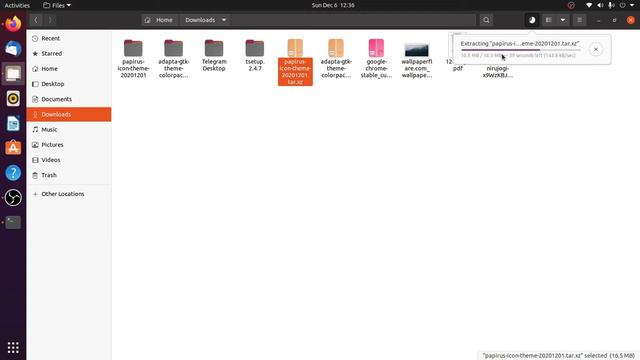Open Documents in sidebar
Screen dimensions: 640x360
click(69, 99)
